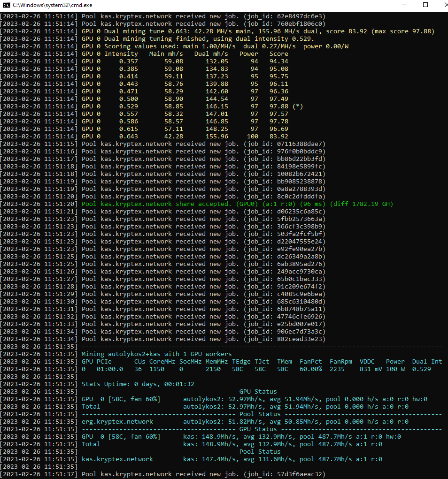Click the window title "C:\Windows\system32\cmd.exe"
448x479 pixels.
pos(52,5)
